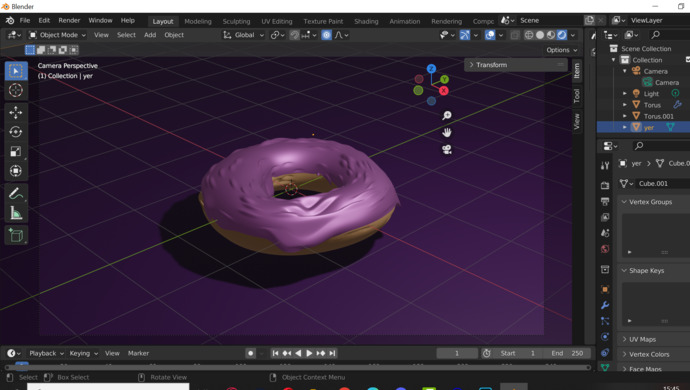Expand the Torus.001 item in outliner
The height and width of the screenshot is (390, 690).
[625, 116]
